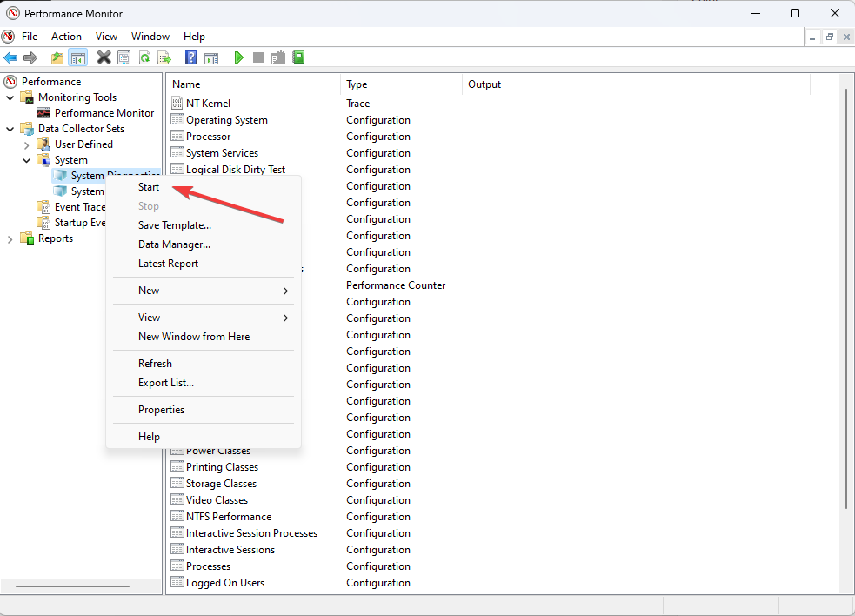Toggle the Show/Hide Action Pane icon

point(211,57)
